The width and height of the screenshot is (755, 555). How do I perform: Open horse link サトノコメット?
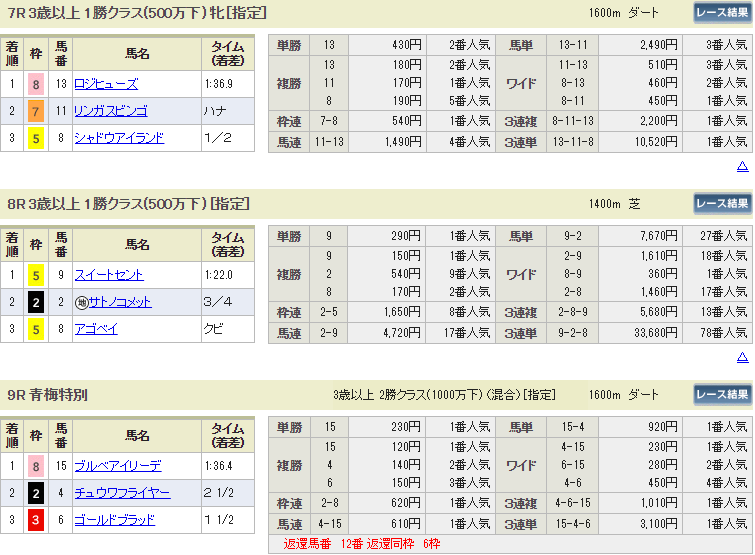120,302
